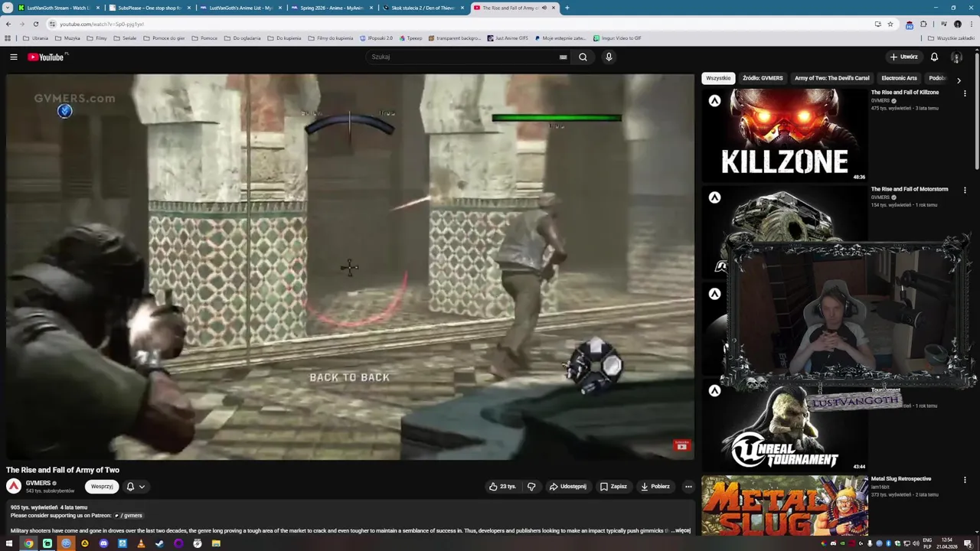Open The Rise and Fall of Killzone thumbnail
980x551 pixels.
click(785, 135)
